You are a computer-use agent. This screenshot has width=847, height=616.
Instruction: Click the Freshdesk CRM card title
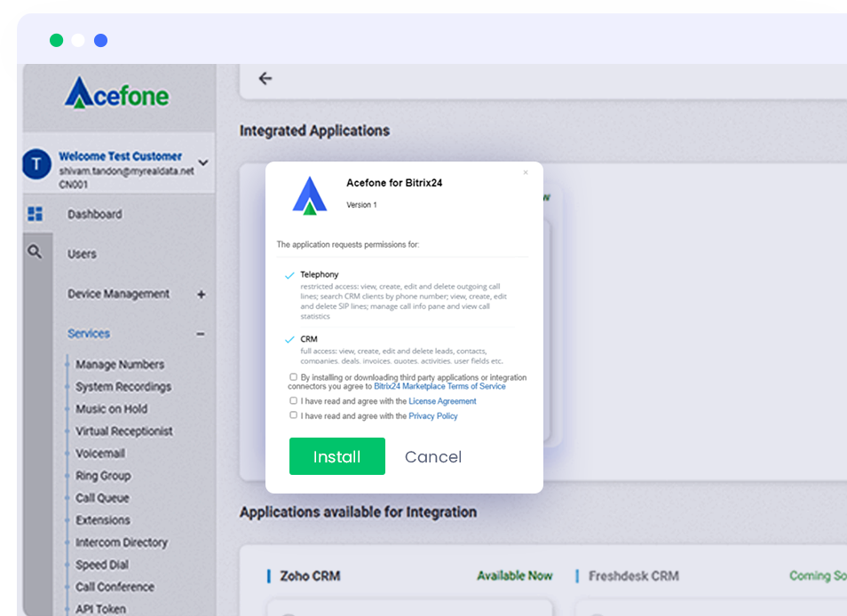coord(634,576)
